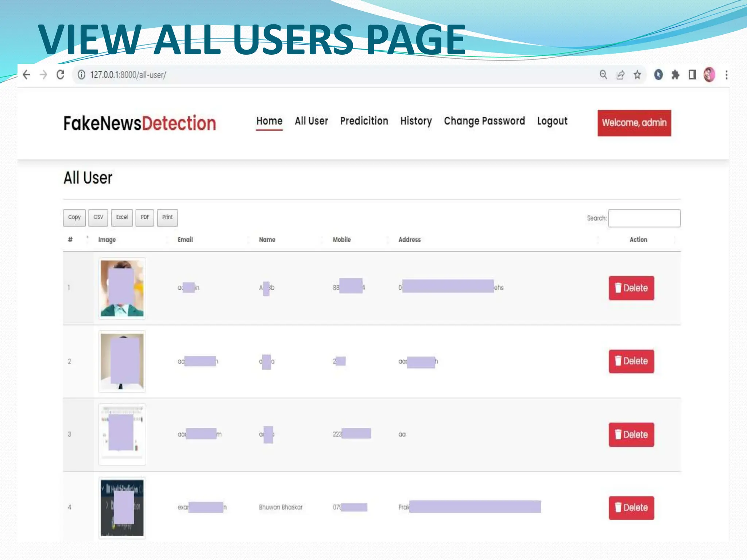The height and width of the screenshot is (560, 747).
Task: Open the Home nav item
Action: pyautogui.click(x=269, y=121)
